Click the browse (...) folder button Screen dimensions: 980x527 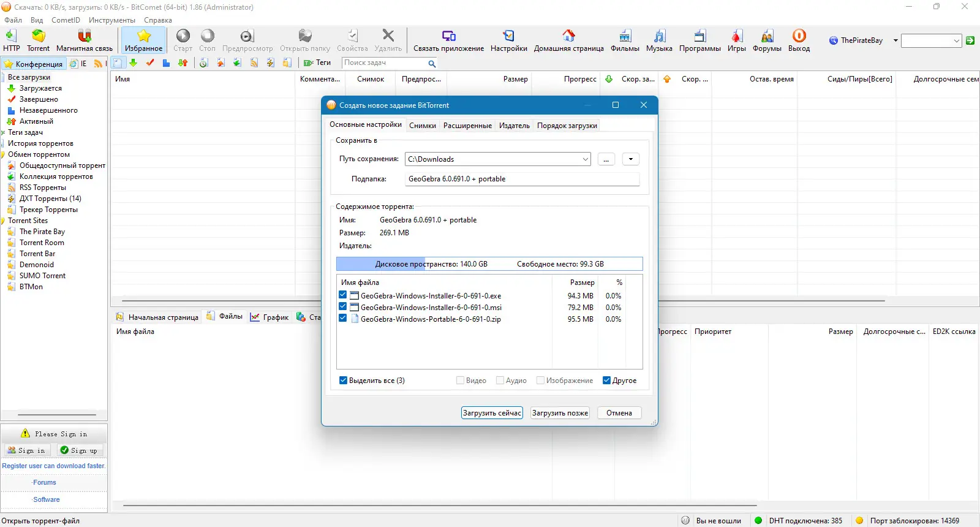pyautogui.click(x=606, y=159)
